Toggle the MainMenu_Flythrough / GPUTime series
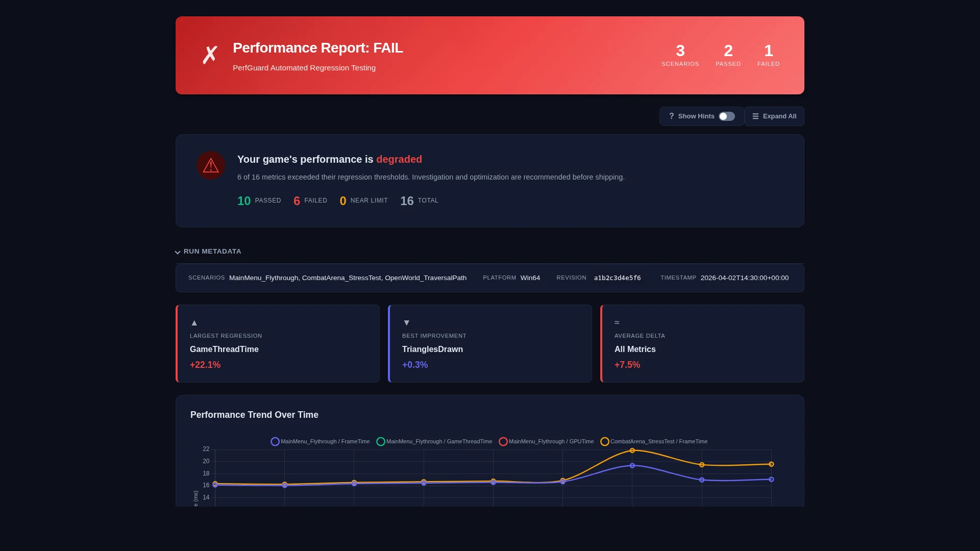 point(546,441)
